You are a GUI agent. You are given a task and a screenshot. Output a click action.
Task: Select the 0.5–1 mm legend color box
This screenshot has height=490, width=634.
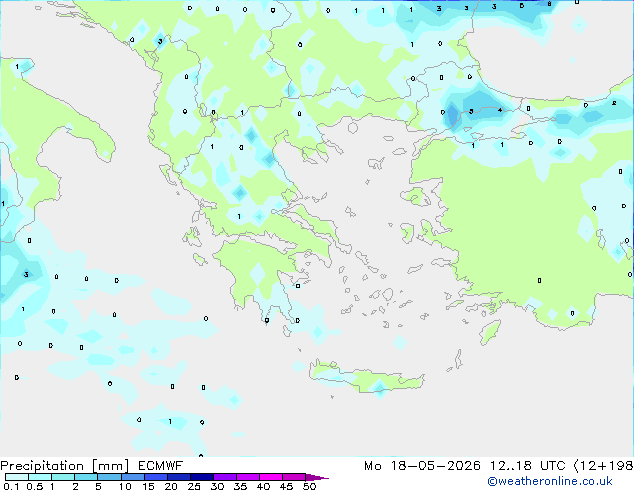40,477
